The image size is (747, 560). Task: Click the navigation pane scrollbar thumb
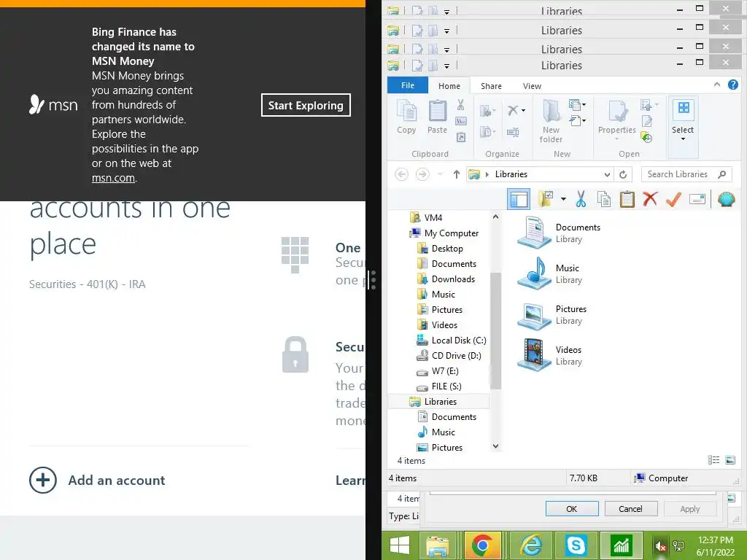pos(495,331)
